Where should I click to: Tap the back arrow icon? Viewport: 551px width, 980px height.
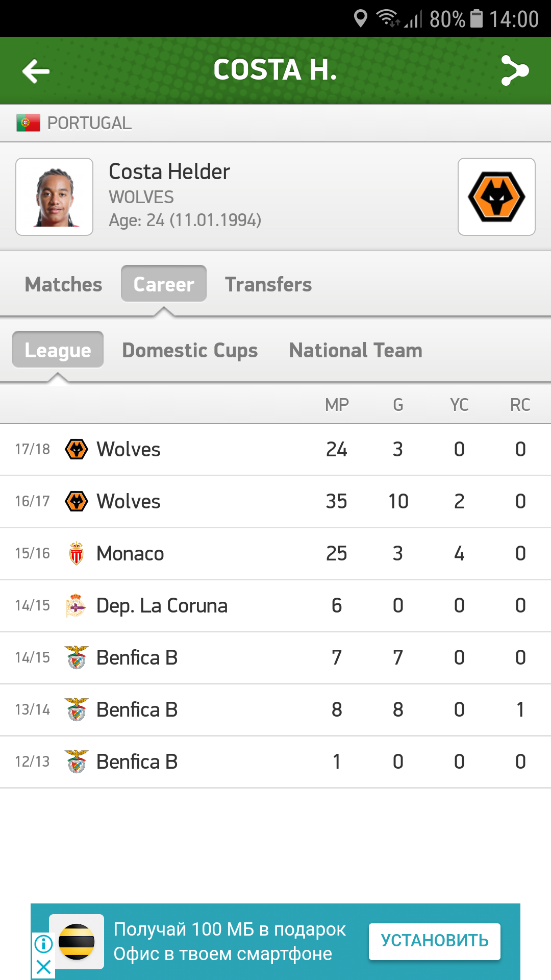click(x=36, y=70)
